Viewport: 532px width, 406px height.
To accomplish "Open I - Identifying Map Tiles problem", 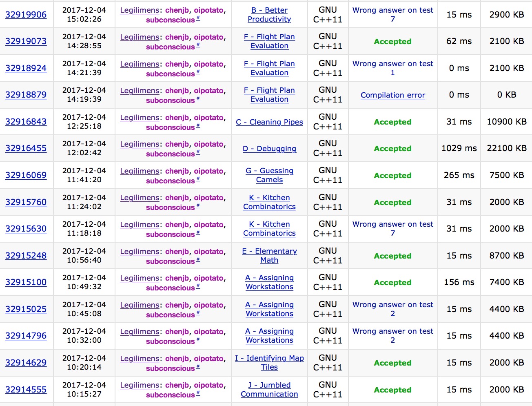I will [x=269, y=363].
